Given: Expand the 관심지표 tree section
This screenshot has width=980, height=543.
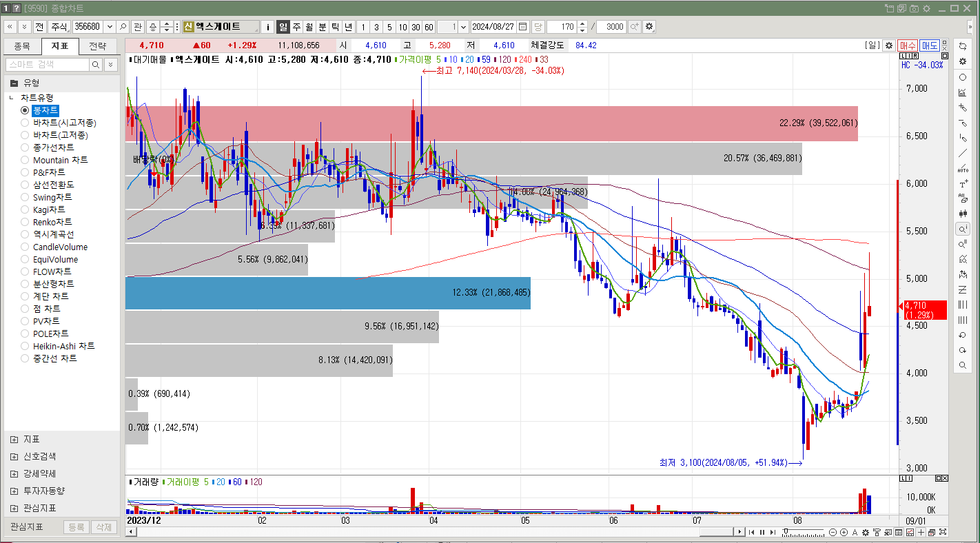Looking at the screenshot, I should pyautogui.click(x=14, y=508).
